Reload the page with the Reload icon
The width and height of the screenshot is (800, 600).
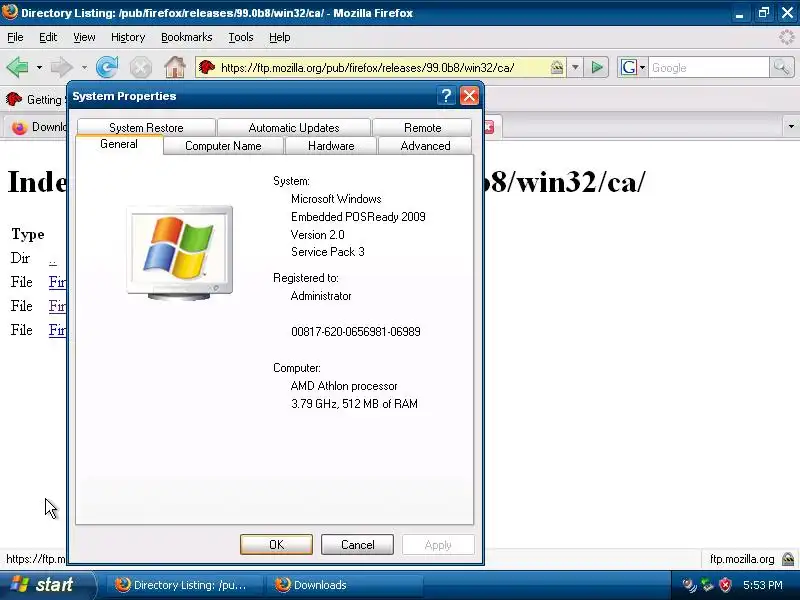tap(107, 67)
